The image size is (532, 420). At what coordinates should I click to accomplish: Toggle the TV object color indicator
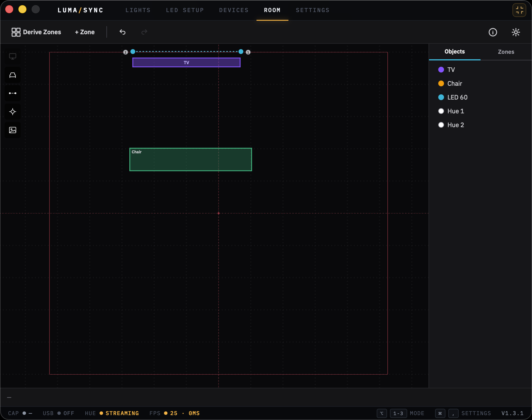pos(441,70)
